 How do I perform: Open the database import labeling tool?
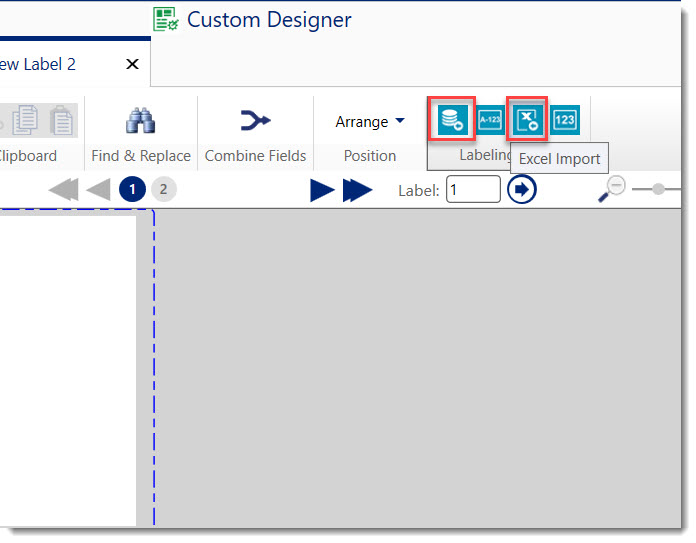(x=450, y=120)
